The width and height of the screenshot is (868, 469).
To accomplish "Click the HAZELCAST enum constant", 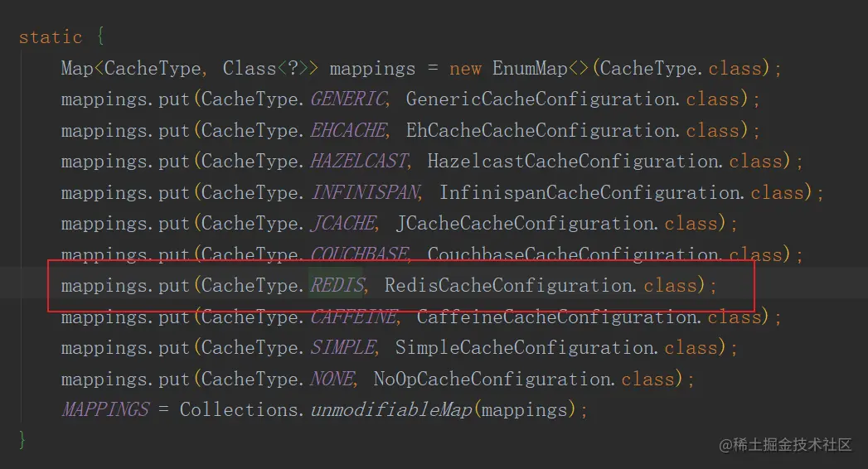I will [x=359, y=162].
